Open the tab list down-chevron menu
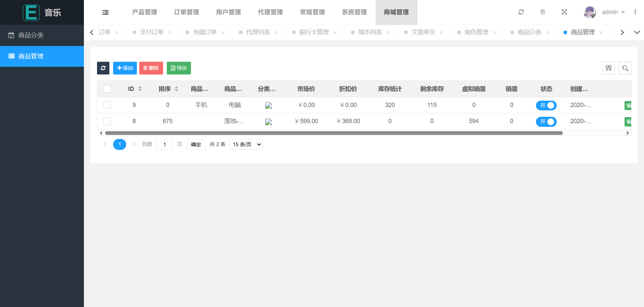Viewport: 644px width, 307px height. [637, 32]
